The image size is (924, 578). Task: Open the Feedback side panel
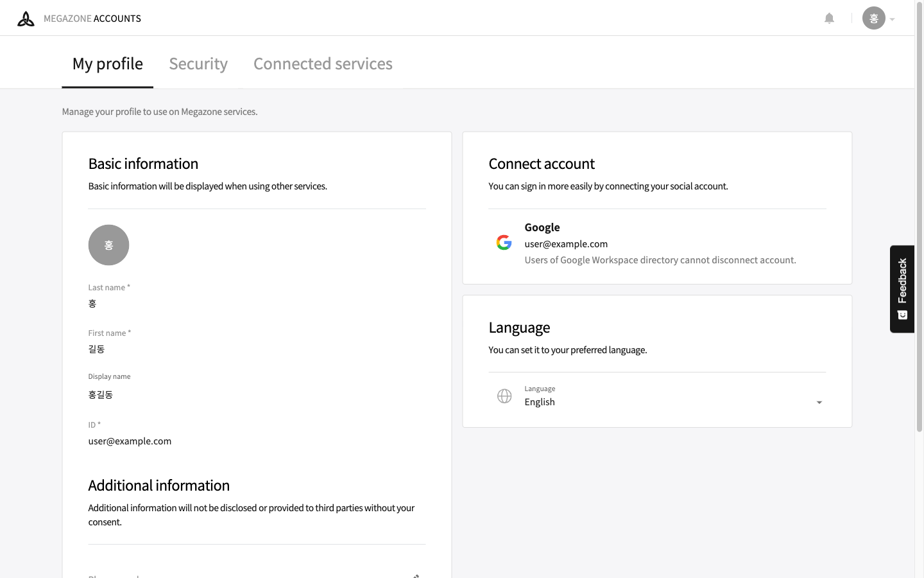coord(902,288)
